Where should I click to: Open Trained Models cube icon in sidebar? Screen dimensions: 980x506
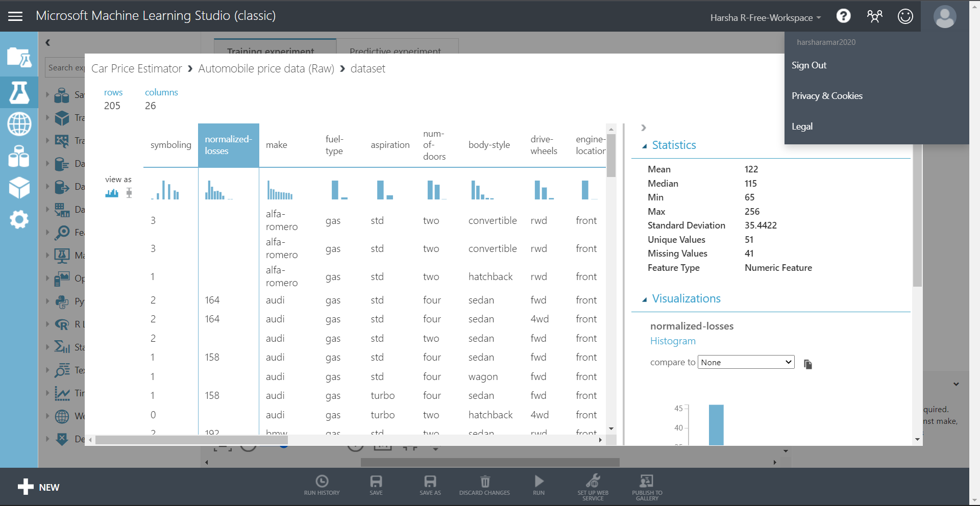click(x=19, y=188)
